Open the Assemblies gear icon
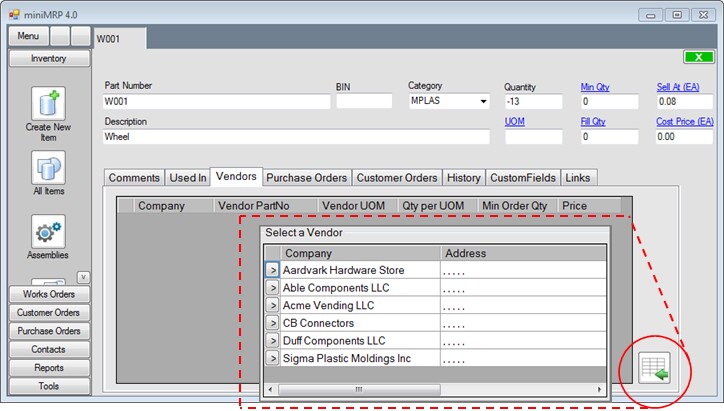The height and width of the screenshot is (411, 724). tap(48, 232)
